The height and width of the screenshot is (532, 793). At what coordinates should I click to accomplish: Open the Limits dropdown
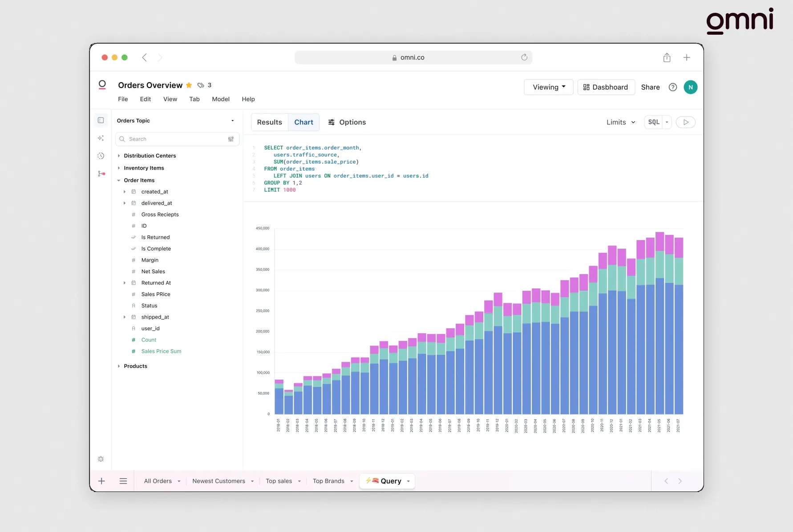[621, 122]
